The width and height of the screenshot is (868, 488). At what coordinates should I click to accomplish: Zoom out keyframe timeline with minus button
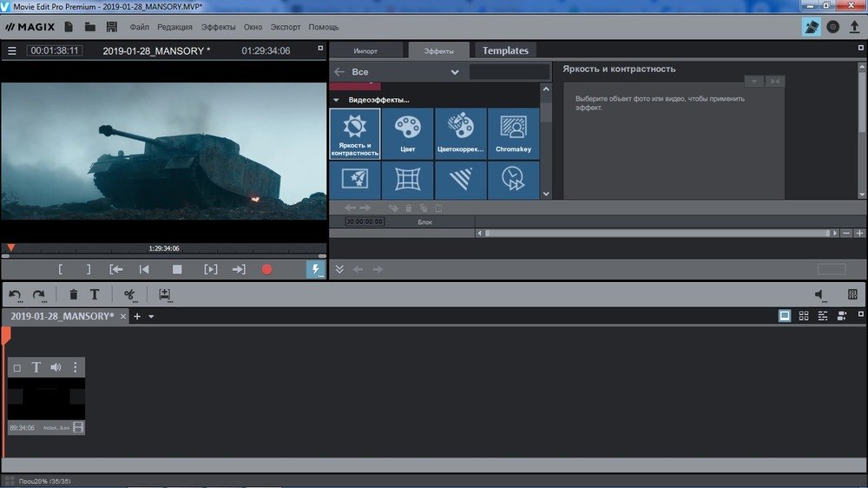point(845,234)
